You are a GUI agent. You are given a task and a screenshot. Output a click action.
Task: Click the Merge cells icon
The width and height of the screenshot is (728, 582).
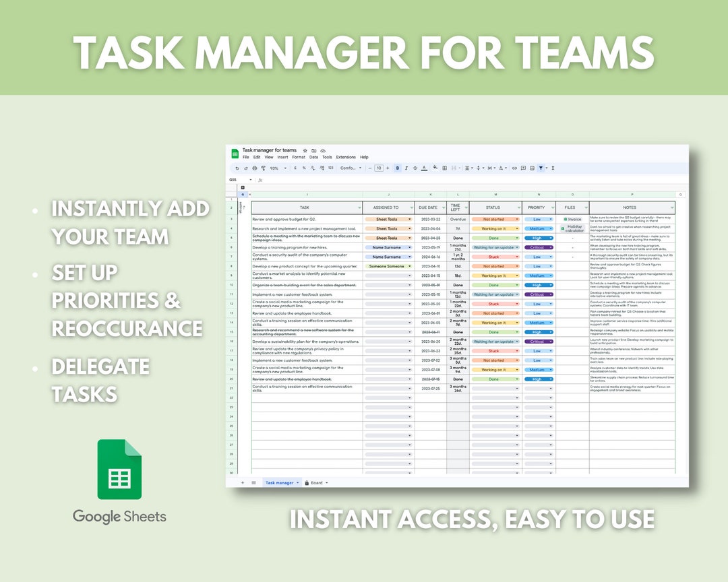[x=453, y=168]
